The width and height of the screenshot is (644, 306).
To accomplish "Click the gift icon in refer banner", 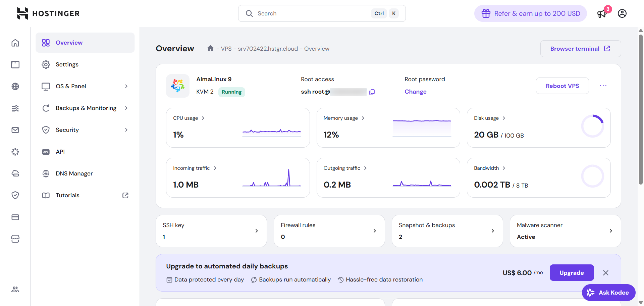I will coord(486,13).
